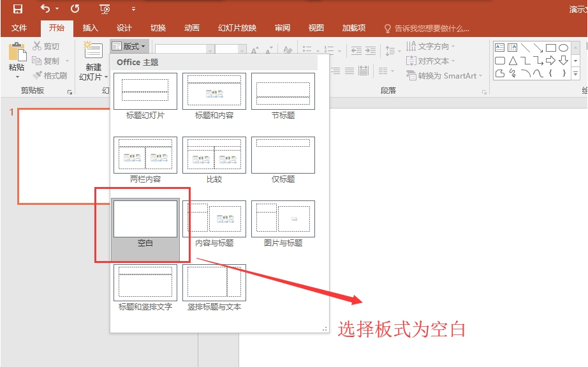588x367 pixels.
Task: Switch to the 插入 (Insert) ribbon tab
Action: pyautogui.click(x=91, y=28)
